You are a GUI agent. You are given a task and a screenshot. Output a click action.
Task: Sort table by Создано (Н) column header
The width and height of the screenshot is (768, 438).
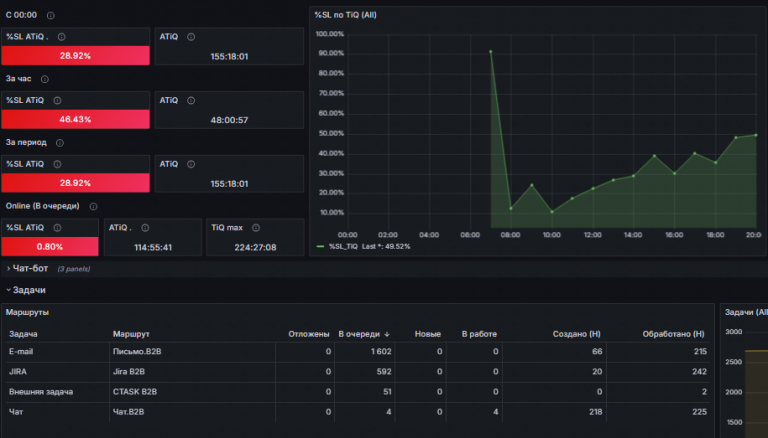[x=576, y=334]
